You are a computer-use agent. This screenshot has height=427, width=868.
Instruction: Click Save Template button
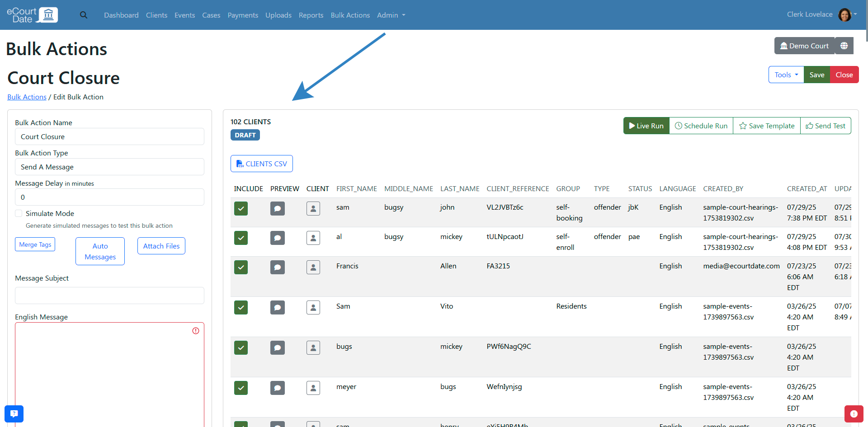[767, 126]
